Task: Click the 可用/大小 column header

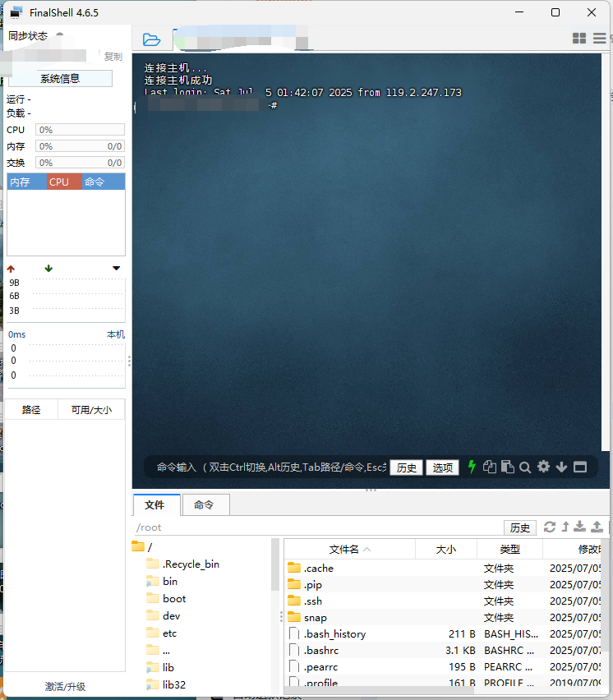Action: click(91, 409)
